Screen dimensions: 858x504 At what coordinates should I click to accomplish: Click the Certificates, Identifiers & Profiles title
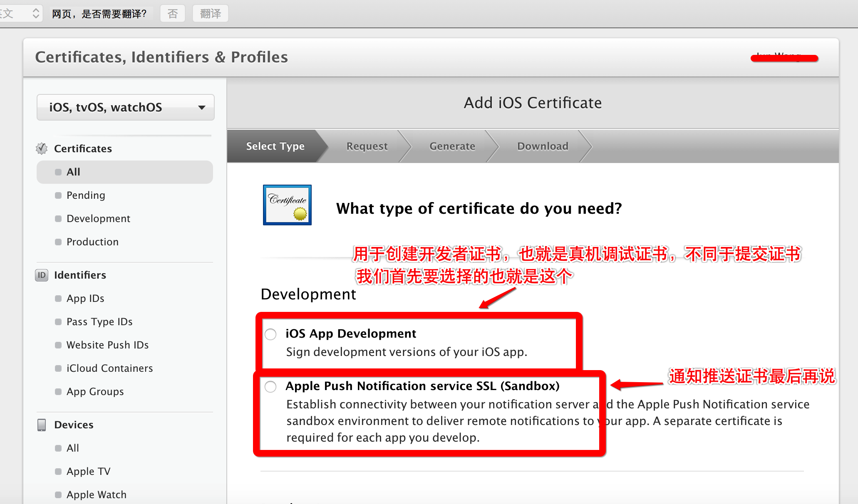click(161, 57)
